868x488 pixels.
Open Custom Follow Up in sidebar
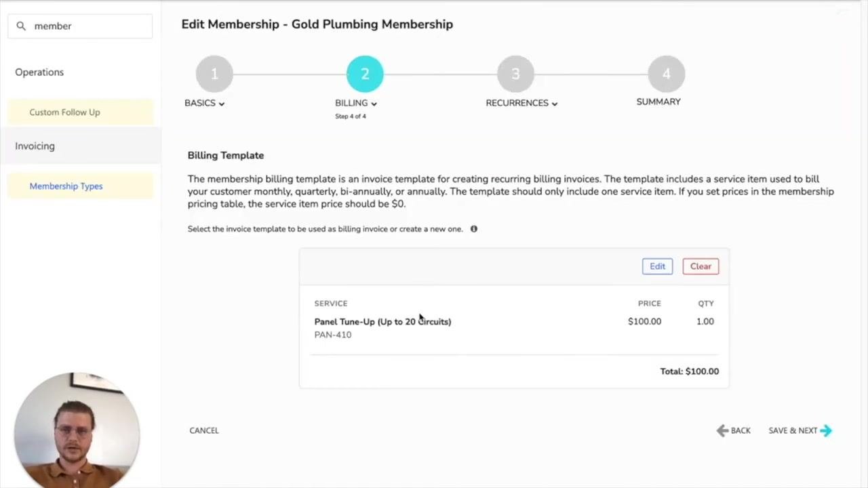pos(80,113)
